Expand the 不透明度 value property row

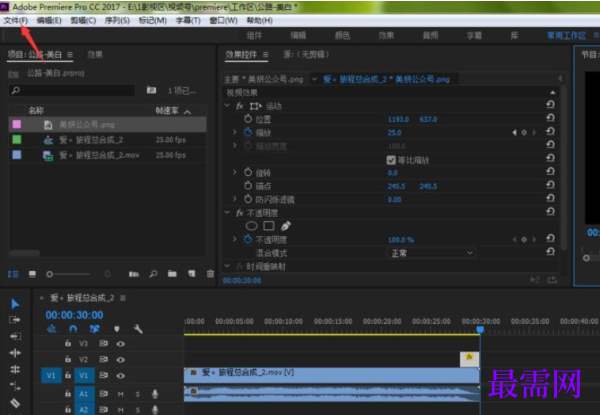point(235,239)
